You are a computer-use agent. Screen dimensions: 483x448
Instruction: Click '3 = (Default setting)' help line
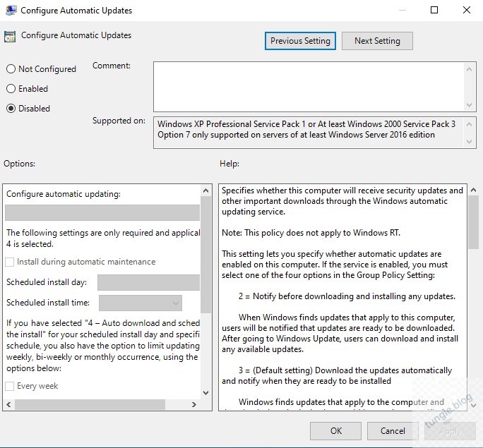345,370
